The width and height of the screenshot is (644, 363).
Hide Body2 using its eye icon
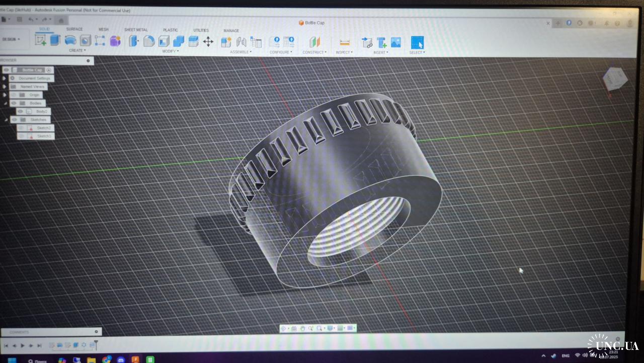point(21,111)
